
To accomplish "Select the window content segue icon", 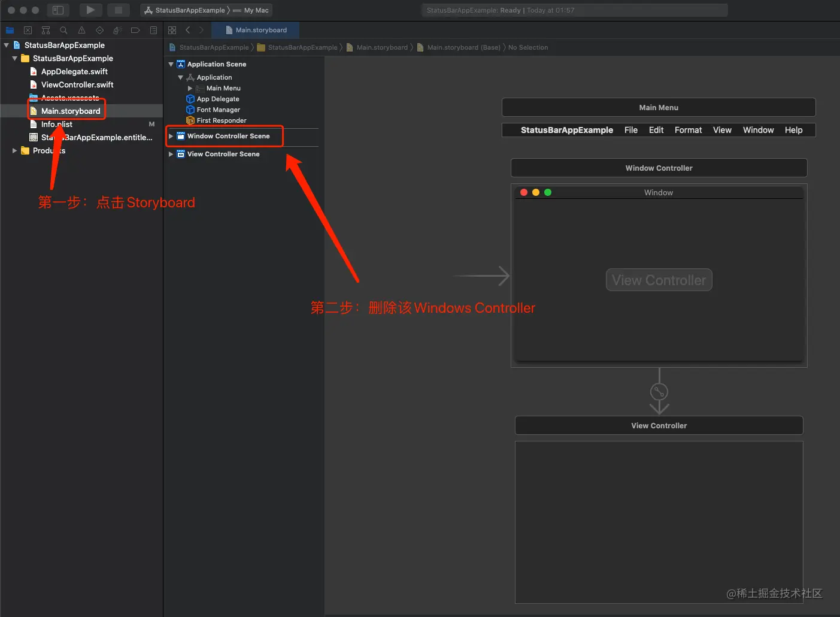I will pyautogui.click(x=659, y=392).
